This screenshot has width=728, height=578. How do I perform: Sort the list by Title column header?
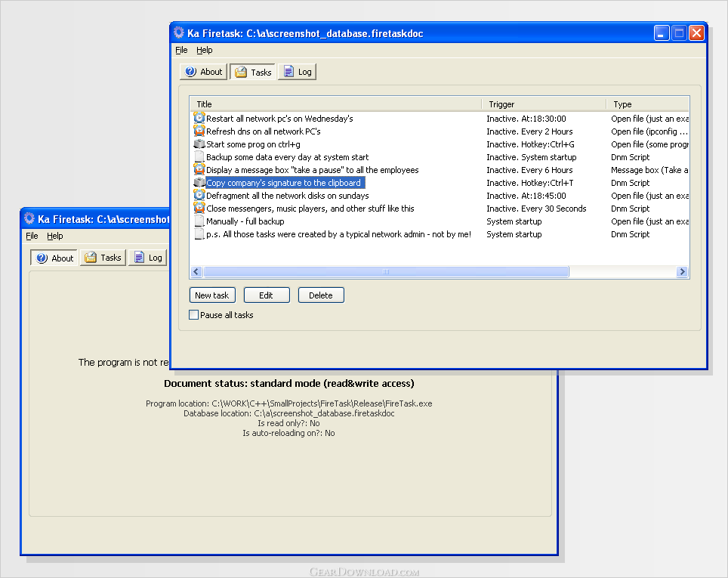point(335,104)
